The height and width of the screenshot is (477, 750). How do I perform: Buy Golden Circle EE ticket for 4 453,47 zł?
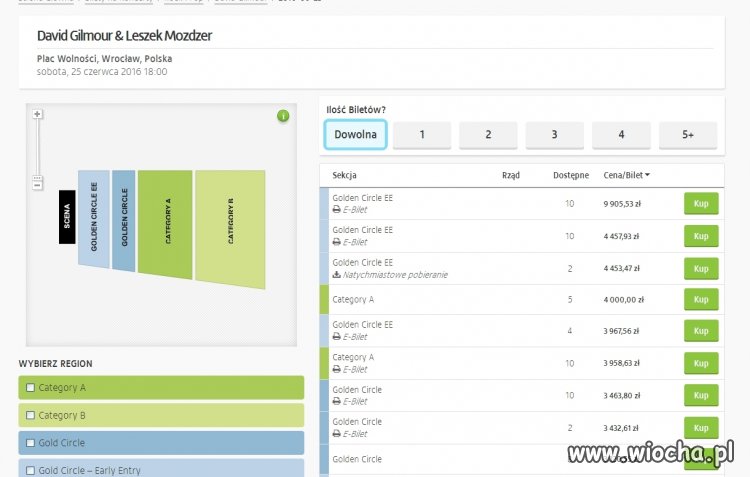tap(701, 269)
